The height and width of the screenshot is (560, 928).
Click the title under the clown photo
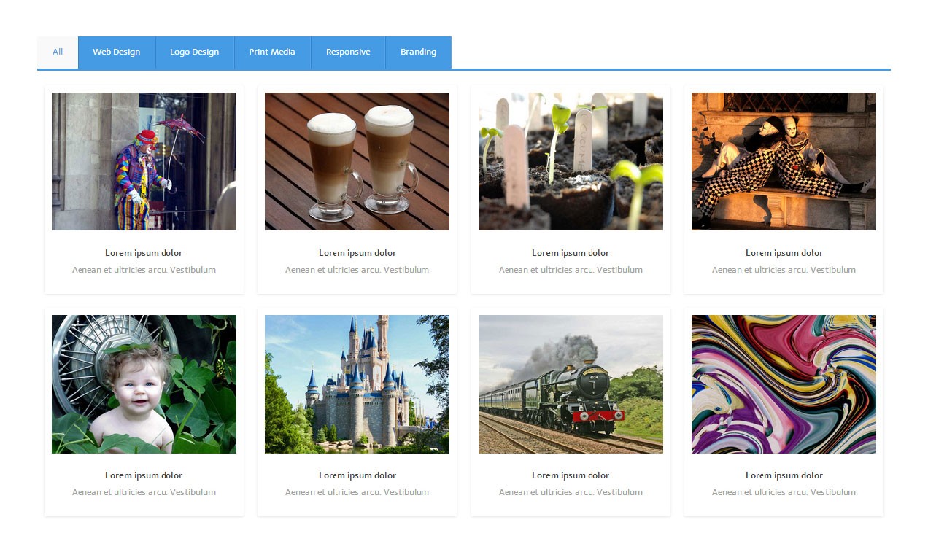pyautogui.click(x=144, y=253)
